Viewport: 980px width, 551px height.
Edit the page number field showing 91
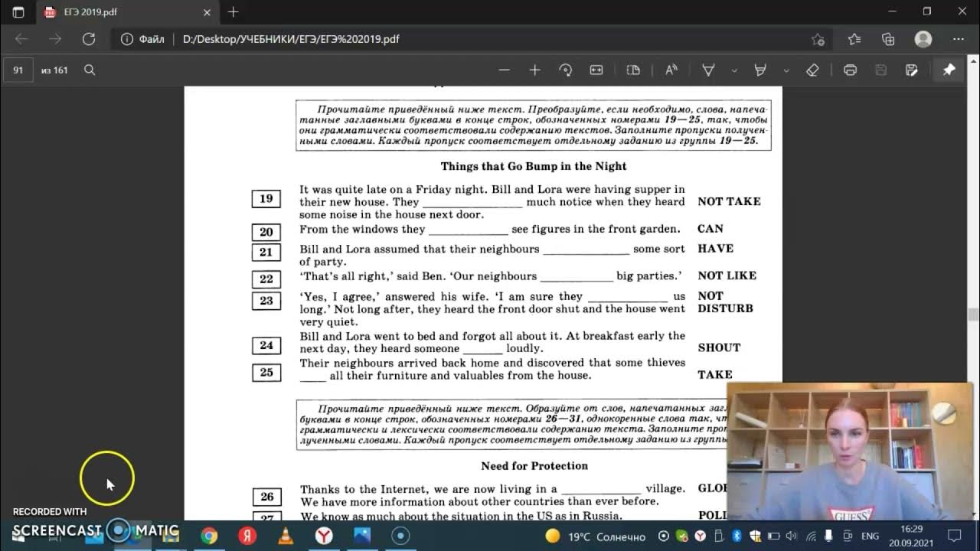(18, 70)
